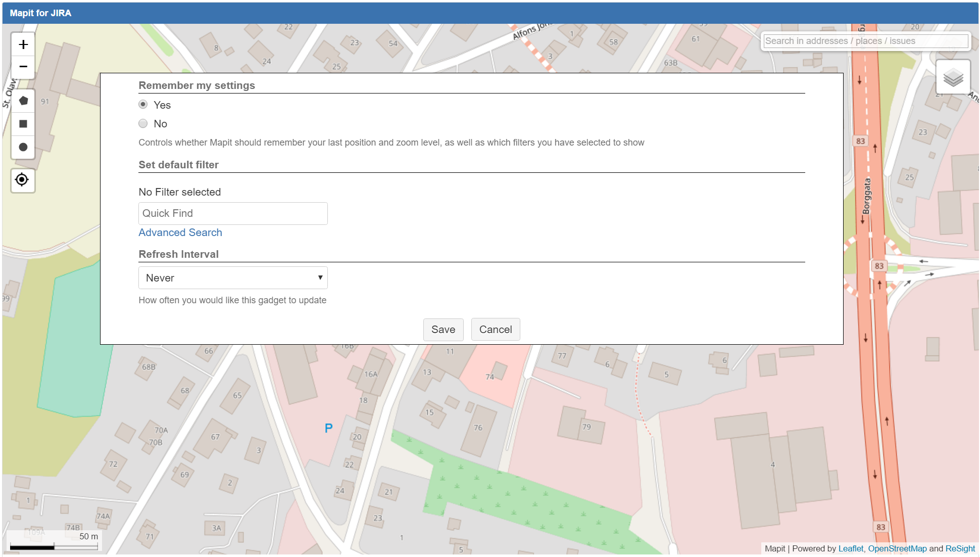Open the Refresh Interval dropdown
980x557 pixels.
(232, 278)
